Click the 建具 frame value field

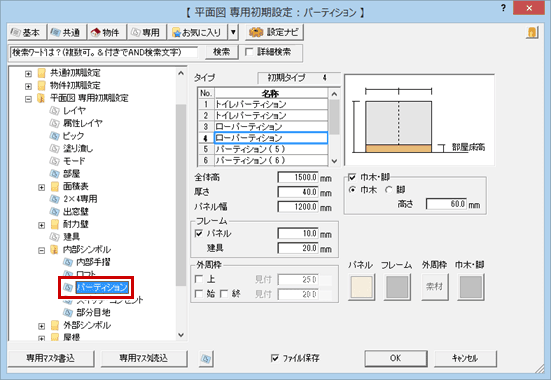298,248
